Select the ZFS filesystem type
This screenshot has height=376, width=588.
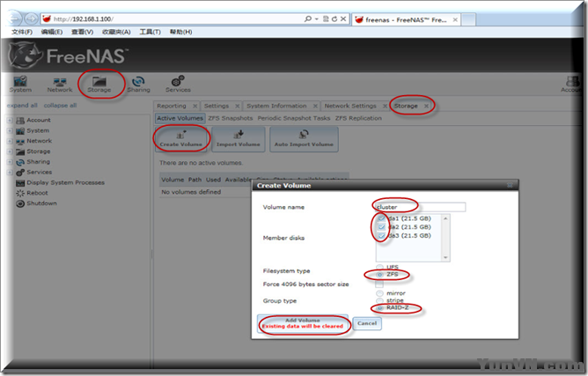point(379,275)
